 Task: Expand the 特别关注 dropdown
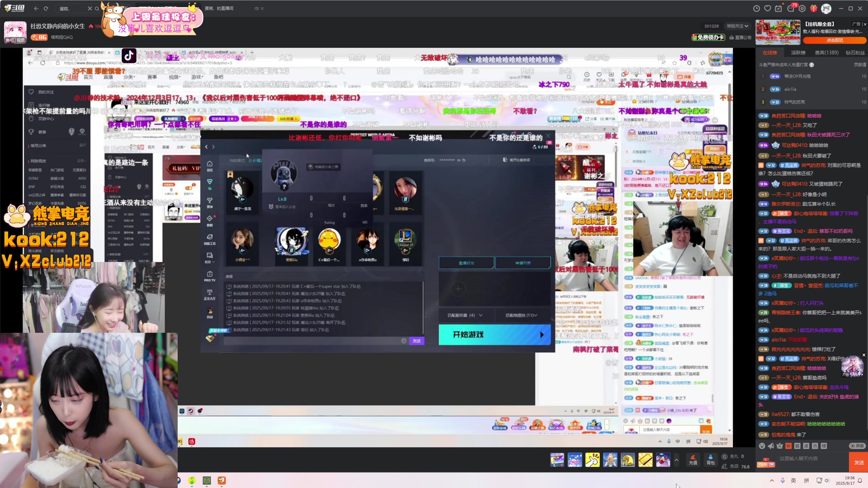737,26
